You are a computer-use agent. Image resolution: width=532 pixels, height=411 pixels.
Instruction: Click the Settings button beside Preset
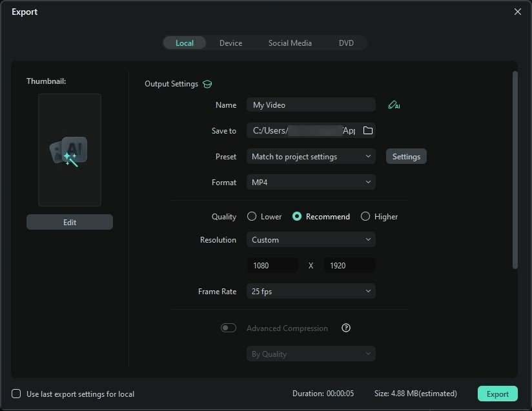(406, 157)
